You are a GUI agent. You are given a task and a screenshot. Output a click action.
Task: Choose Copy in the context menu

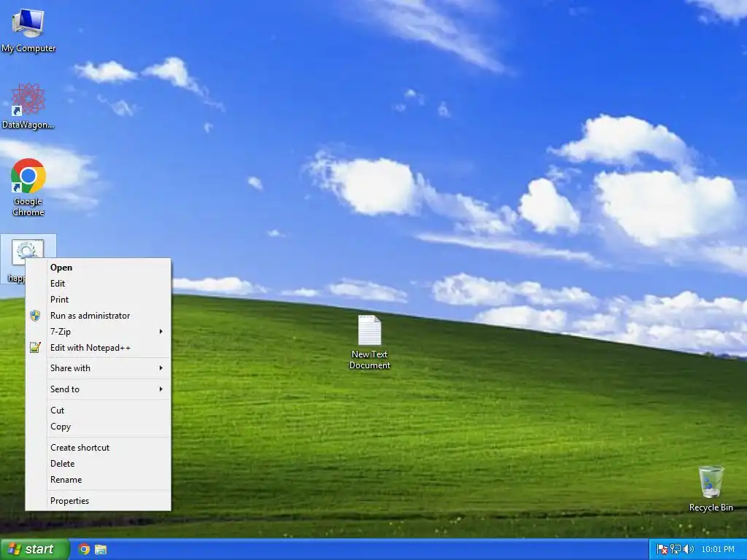[98, 426]
